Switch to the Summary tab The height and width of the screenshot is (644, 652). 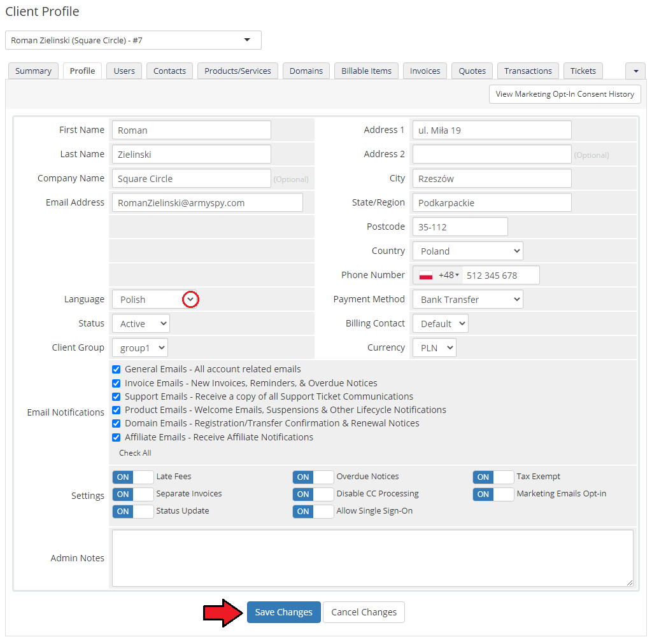33,71
